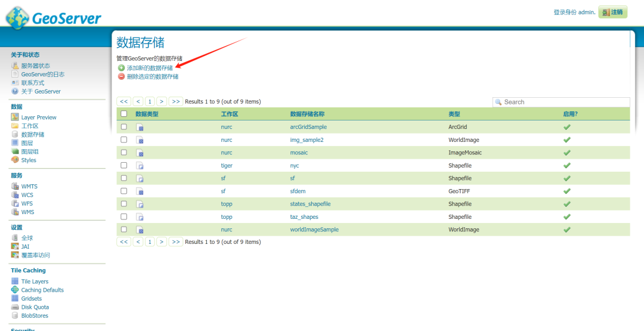Click the WCS service icon

tap(15, 194)
